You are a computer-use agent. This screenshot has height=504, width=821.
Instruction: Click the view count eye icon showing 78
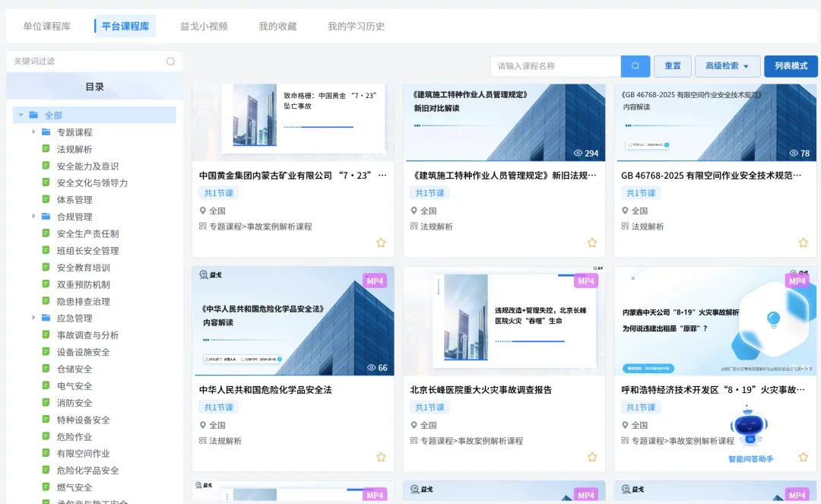[794, 154]
